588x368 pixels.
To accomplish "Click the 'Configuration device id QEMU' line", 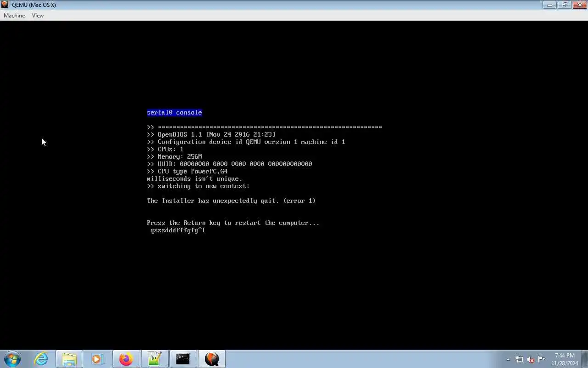I will (x=246, y=142).
